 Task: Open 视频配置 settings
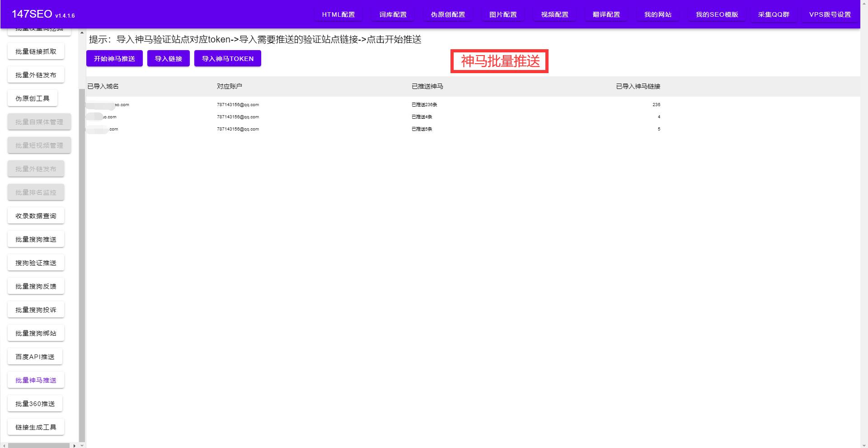(x=554, y=14)
